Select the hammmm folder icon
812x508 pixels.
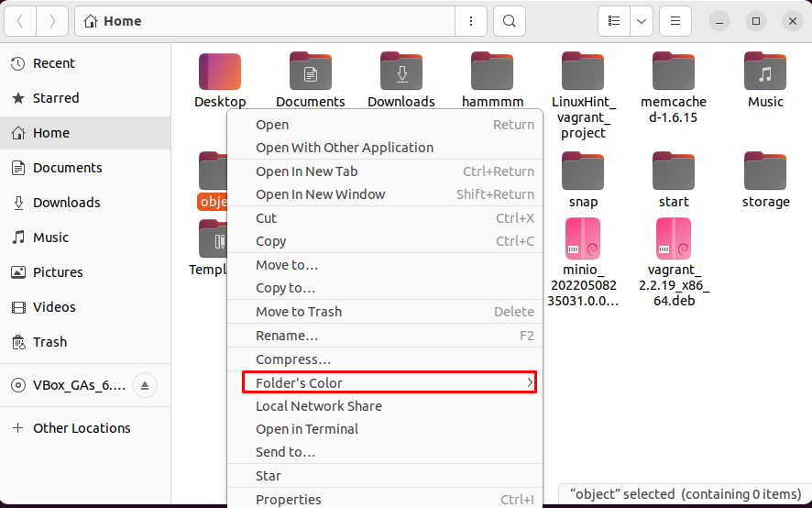[x=492, y=71]
